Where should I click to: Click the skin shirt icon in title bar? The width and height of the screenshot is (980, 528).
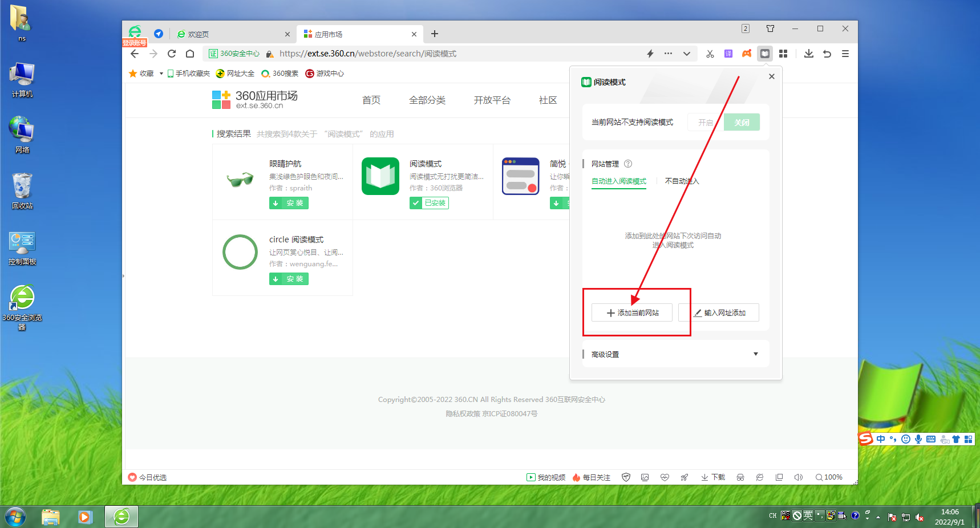click(x=771, y=29)
